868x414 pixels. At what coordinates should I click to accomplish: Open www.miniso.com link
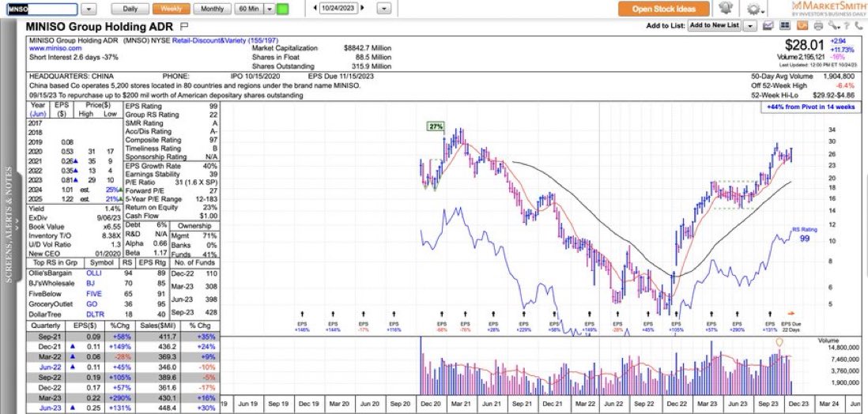(x=55, y=48)
